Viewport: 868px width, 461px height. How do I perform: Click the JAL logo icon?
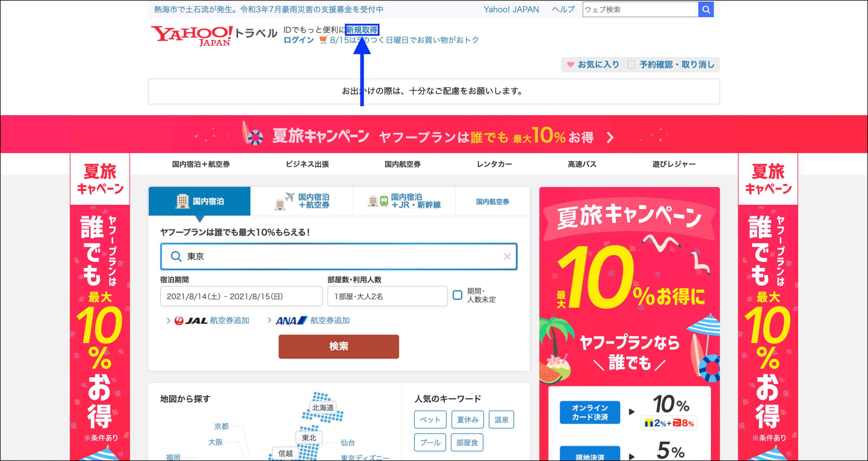pos(191,320)
